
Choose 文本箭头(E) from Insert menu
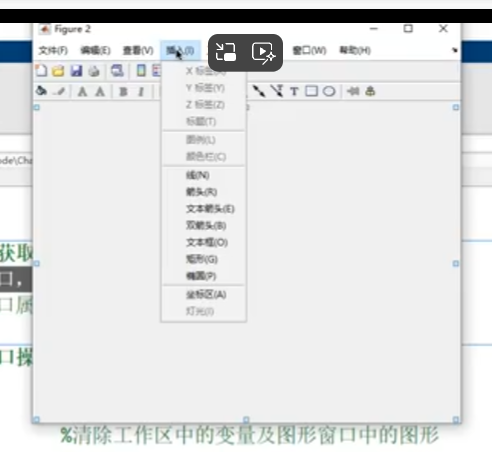pos(204,209)
